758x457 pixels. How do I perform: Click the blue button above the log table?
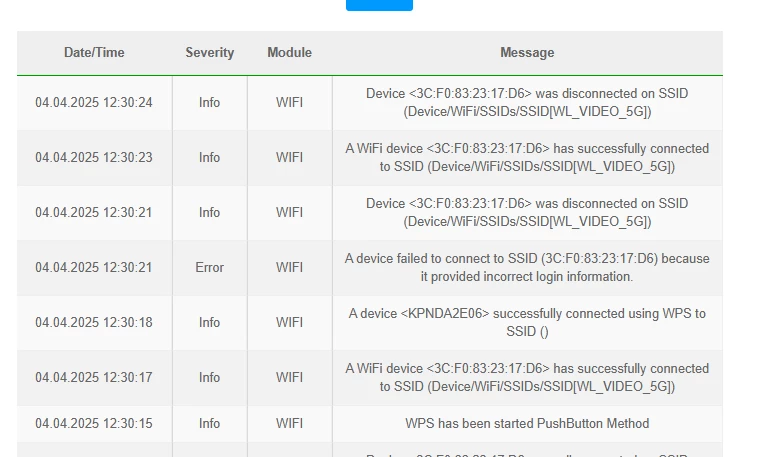[x=379, y=5]
